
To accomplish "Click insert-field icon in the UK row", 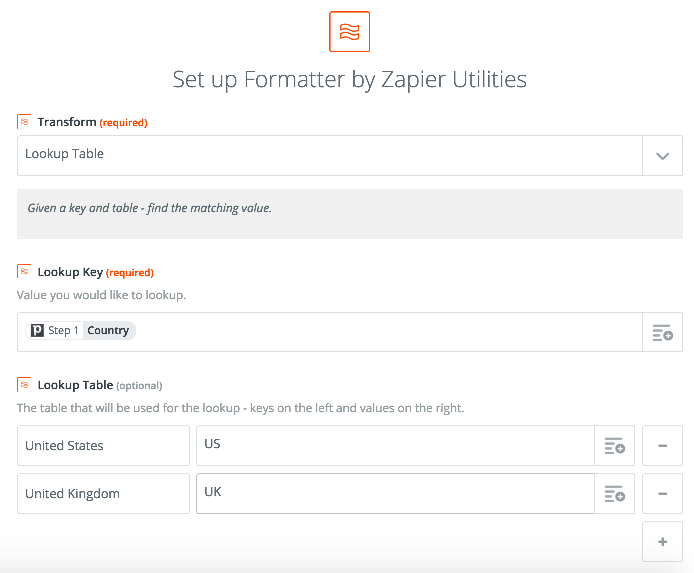I will 614,493.
